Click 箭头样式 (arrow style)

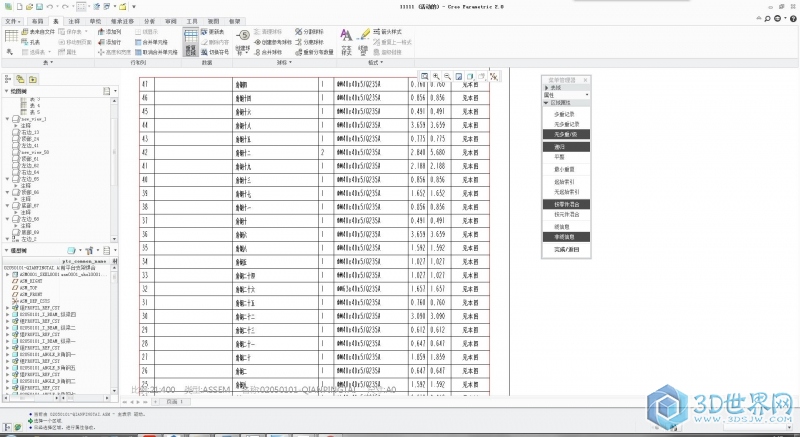pyautogui.click(x=388, y=32)
